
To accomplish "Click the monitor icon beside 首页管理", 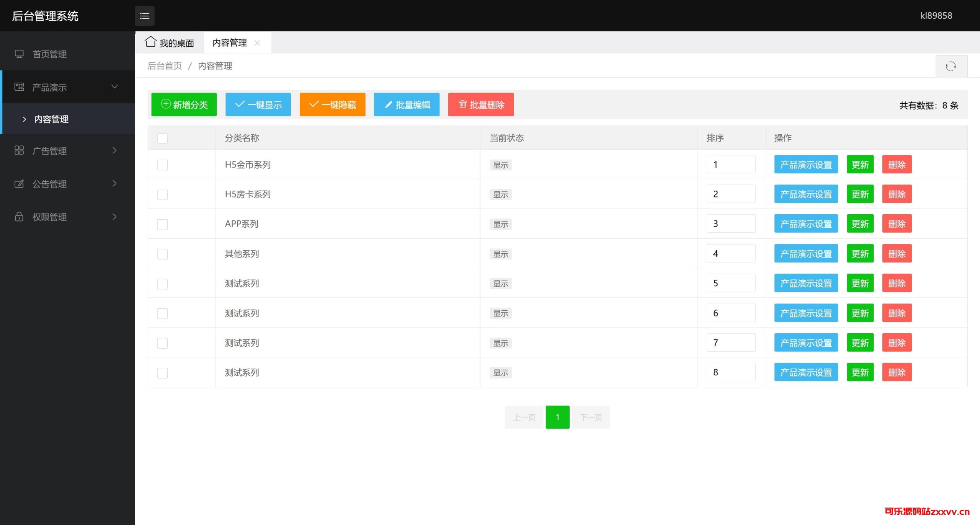I will pyautogui.click(x=19, y=54).
